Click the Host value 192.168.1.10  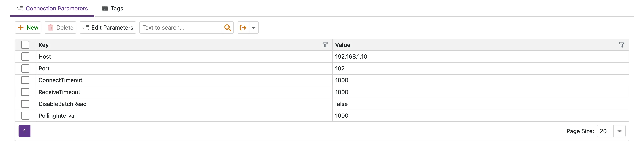pos(351,57)
